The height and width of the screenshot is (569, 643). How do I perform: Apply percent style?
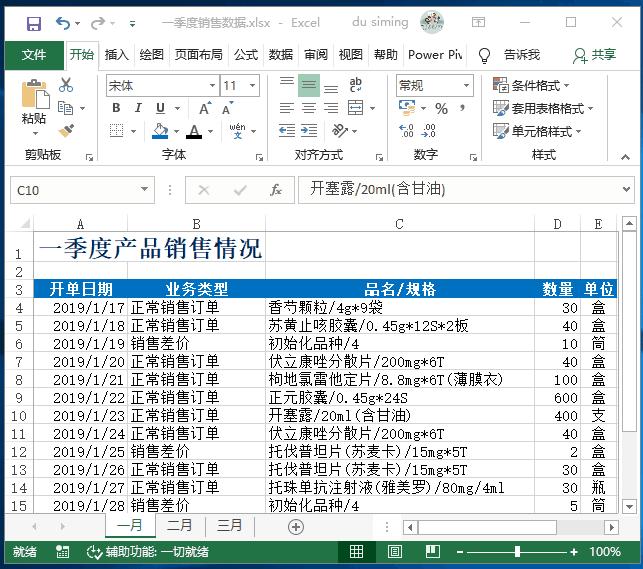coord(441,108)
